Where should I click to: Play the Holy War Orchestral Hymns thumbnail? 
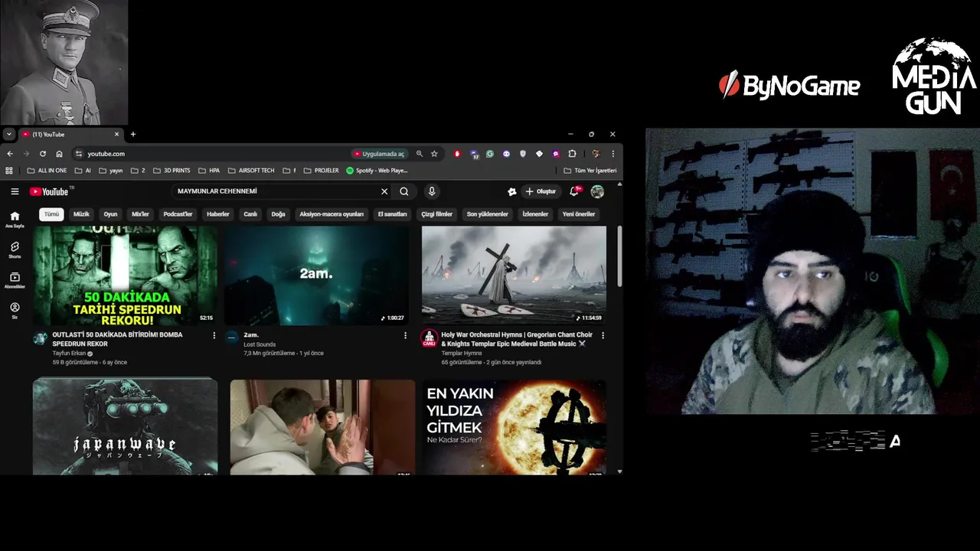tap(514, 275)
